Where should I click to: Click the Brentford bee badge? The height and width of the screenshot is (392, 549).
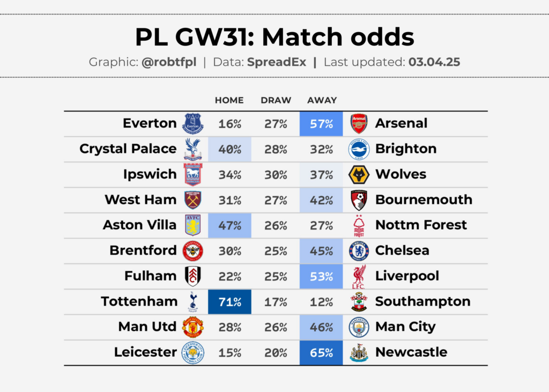tap(193, 250)
